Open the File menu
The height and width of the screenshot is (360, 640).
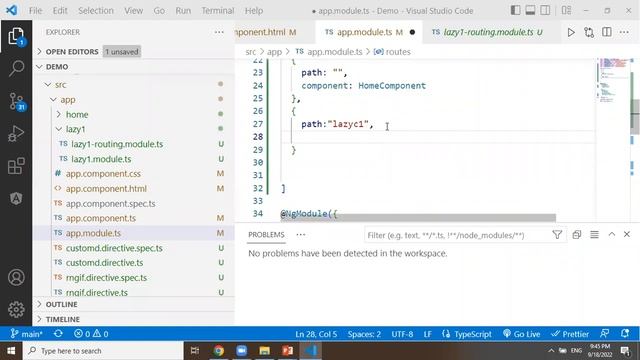(x=36, y=11)
